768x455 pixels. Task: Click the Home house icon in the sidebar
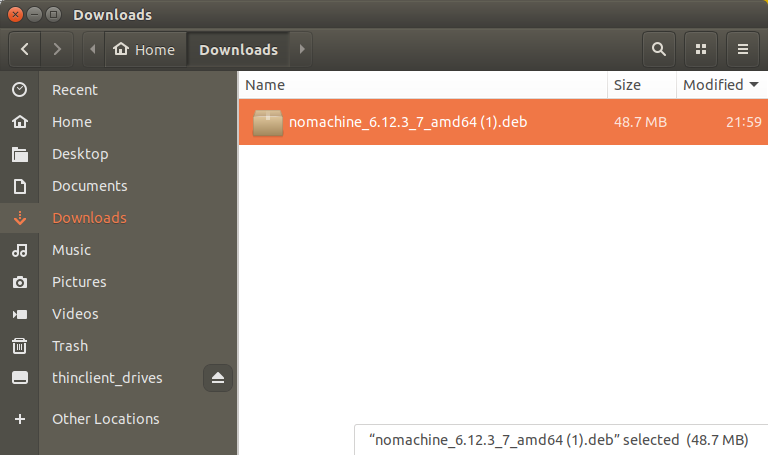(20, 121)
